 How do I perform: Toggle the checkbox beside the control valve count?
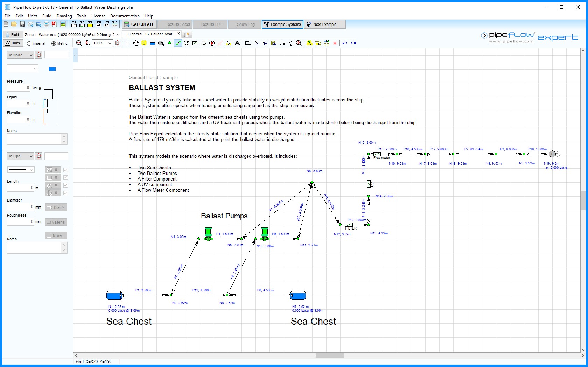pyautogui.click(x=65, y=185)
